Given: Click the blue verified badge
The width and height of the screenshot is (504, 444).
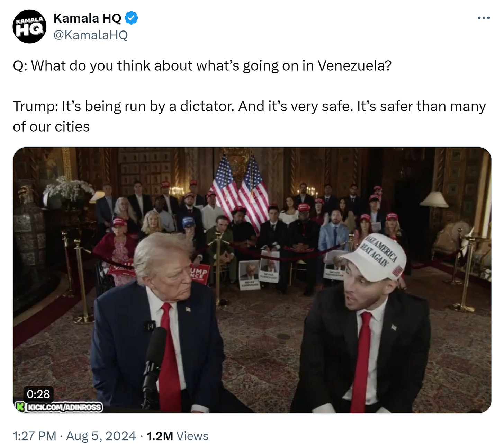Looking at the screenshot, I should pos(131,18).
